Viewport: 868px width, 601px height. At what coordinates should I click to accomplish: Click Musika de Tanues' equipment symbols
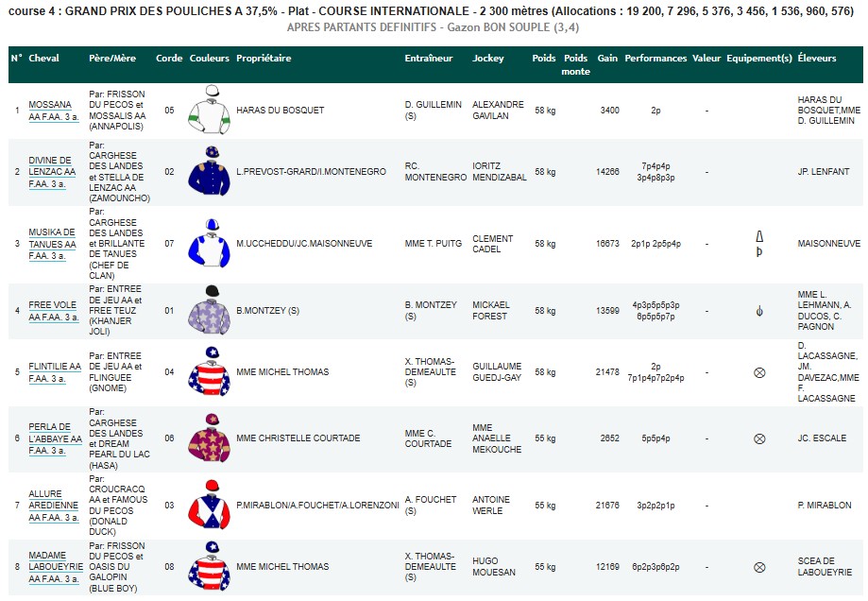[758, 244]
